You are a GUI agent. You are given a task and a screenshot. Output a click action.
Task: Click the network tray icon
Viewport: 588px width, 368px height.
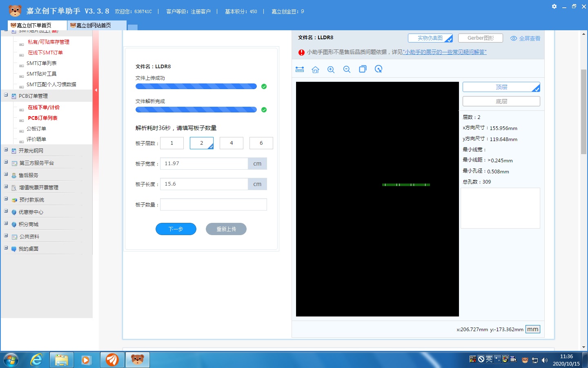[535, 360]
